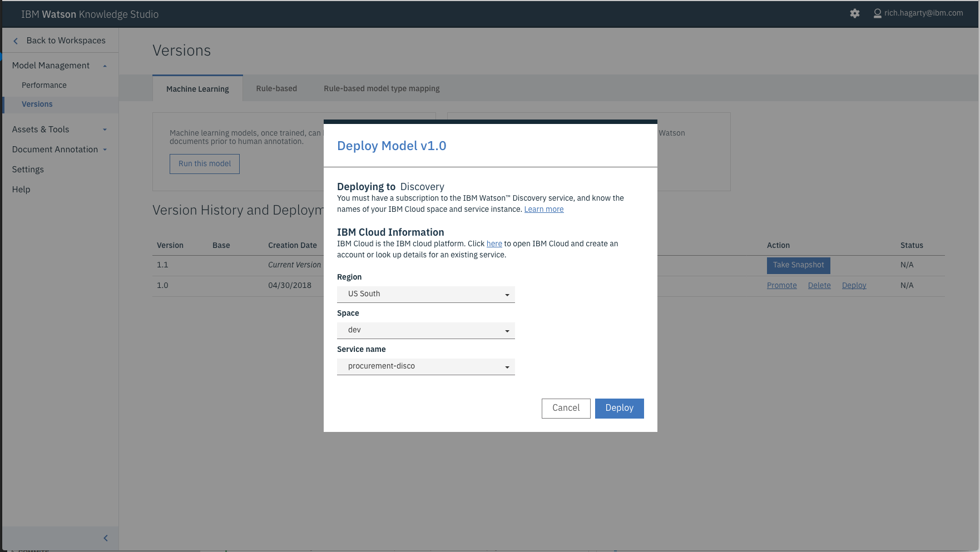Expand the Document Annotation section
Viewport: 980px width, 552px height.
point(105,150)
